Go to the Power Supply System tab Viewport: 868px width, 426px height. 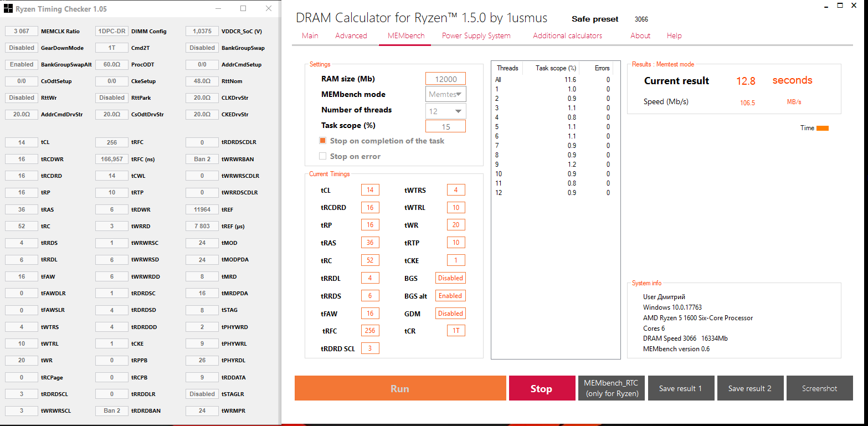[476, 35]
